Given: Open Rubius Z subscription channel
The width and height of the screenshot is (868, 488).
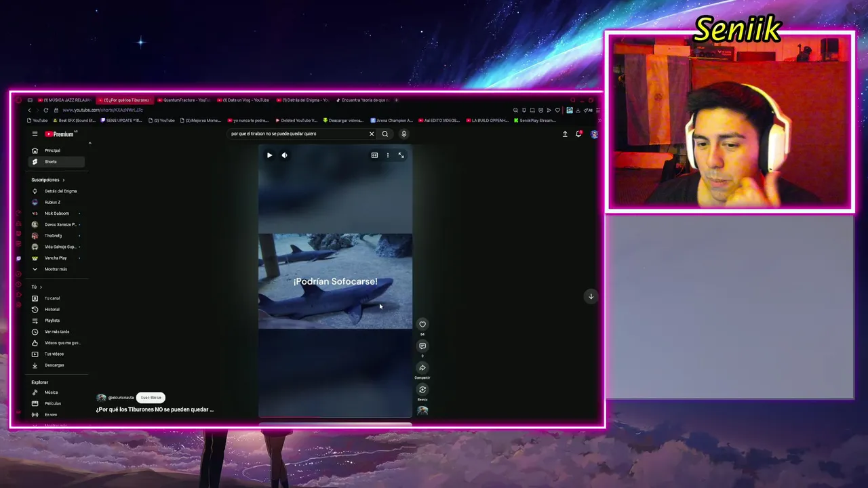Looking at the screenshot, I should [57, 202].
